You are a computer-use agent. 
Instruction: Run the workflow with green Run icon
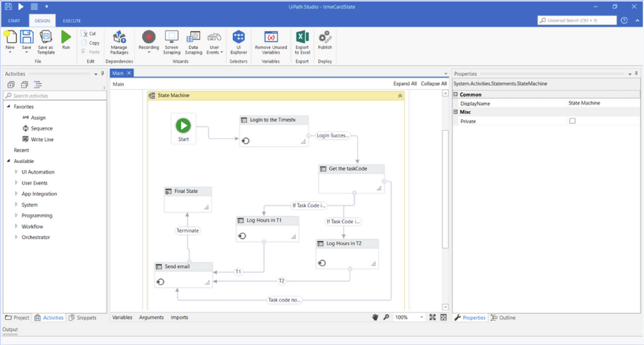point(66,37)
